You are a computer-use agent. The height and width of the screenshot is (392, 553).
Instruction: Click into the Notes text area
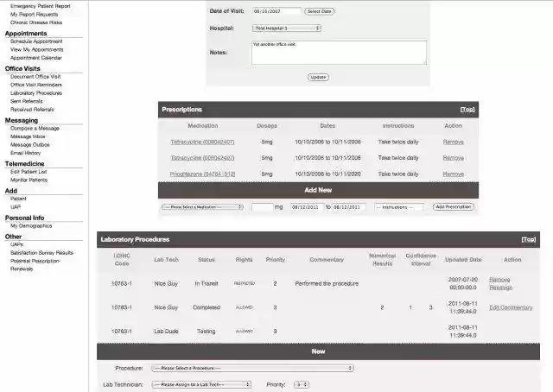[x=339, y=53]
